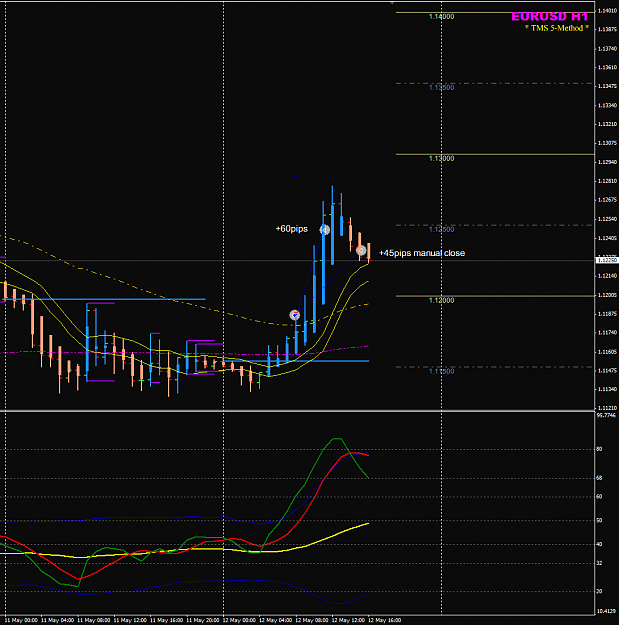Click the 11 May 08:00 time label

click(x=94, y=620)
